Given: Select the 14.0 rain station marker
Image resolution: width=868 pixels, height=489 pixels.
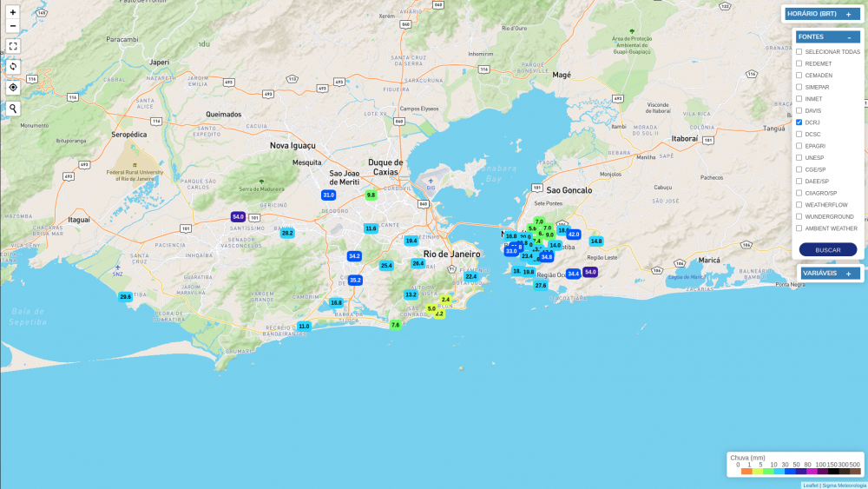Looking at the screenshot, I should pyautogui.click(x=555, y=245).
